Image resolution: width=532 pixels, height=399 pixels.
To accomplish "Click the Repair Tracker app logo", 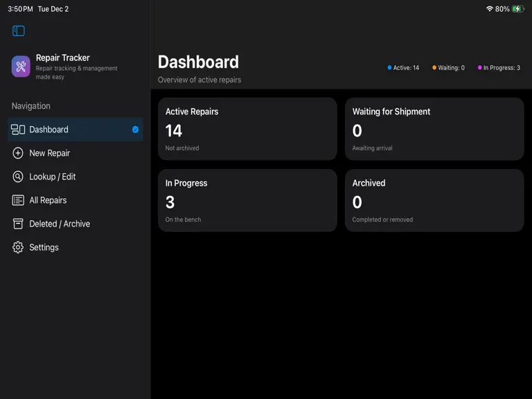I will pos(21,66).
